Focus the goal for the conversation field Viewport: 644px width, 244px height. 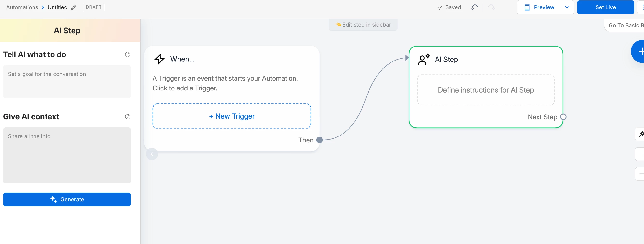(67, 82)
